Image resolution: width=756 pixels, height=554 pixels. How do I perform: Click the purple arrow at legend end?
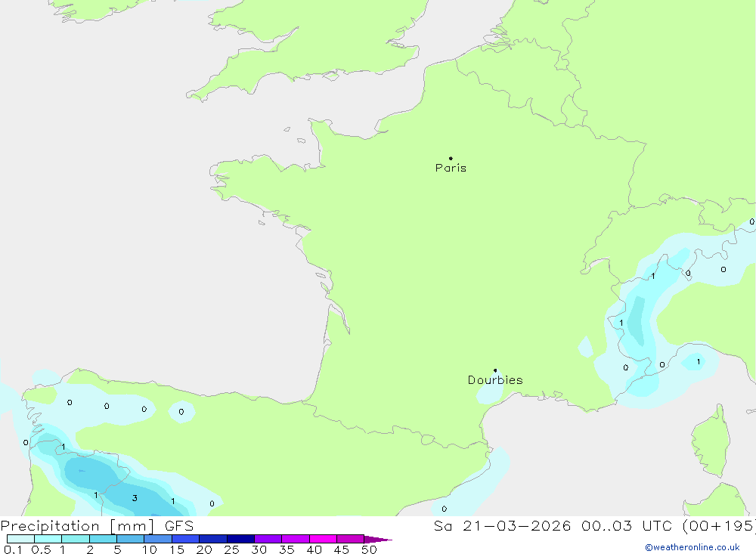click(x=378, y=540)
